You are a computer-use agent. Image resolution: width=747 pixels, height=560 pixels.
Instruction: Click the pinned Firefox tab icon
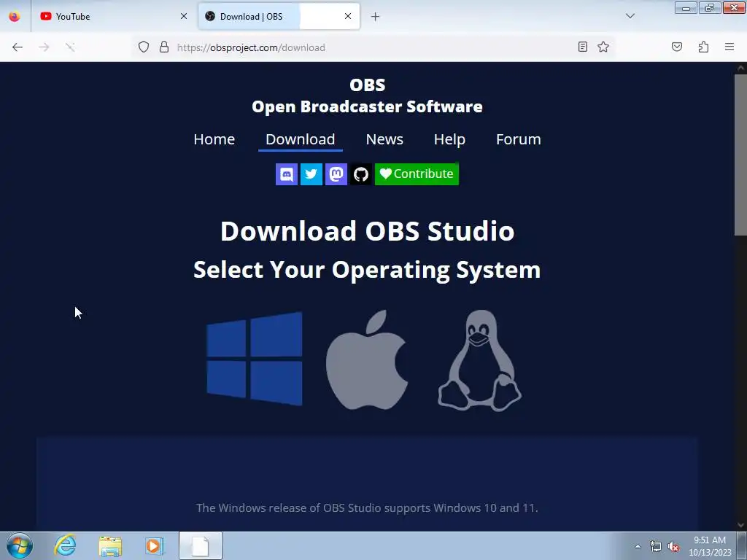click(15, 16)
